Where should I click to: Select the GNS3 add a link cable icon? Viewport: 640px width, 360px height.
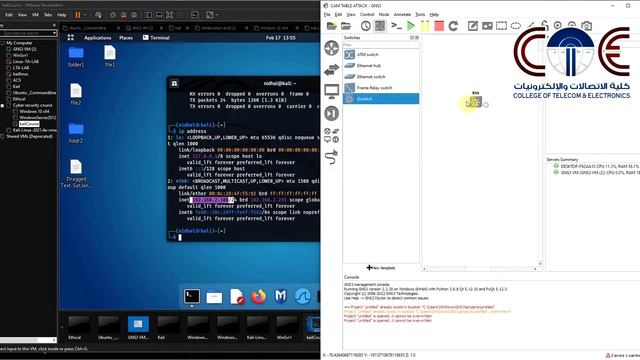pyautogui.click(x=331, y=157)
